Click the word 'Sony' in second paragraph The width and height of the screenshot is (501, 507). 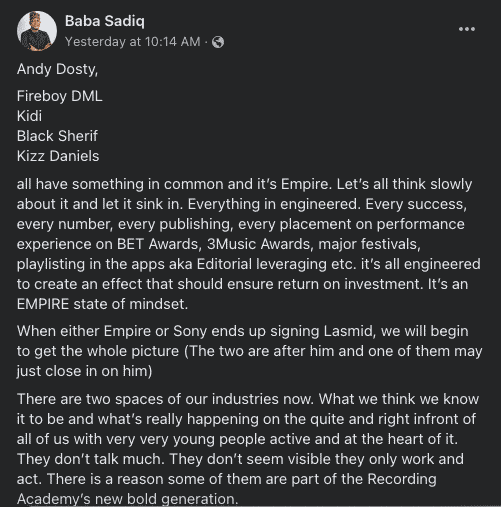(x=190, y=332)
